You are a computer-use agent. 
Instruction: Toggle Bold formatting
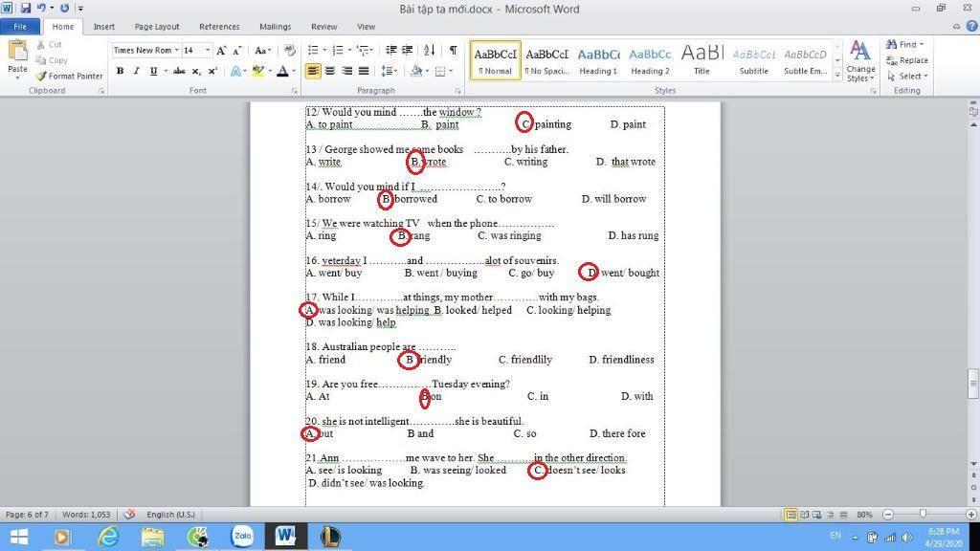tap(120, 71)
